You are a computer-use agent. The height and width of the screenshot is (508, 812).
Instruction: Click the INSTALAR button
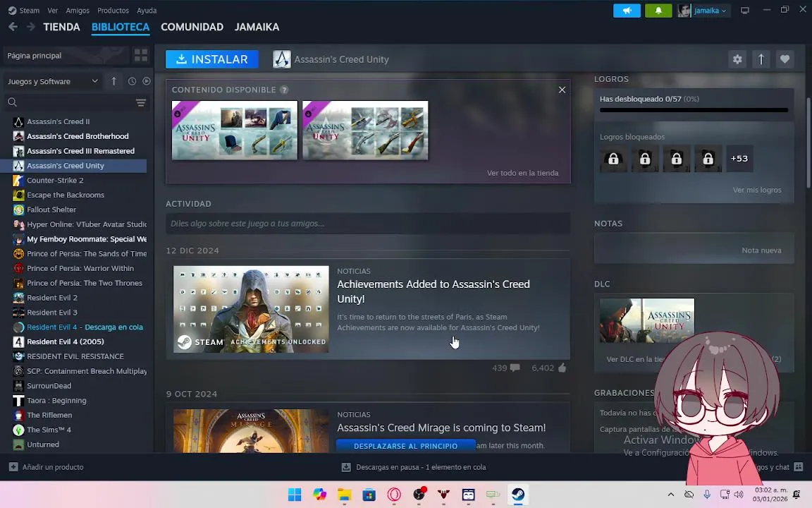[211, 59]
